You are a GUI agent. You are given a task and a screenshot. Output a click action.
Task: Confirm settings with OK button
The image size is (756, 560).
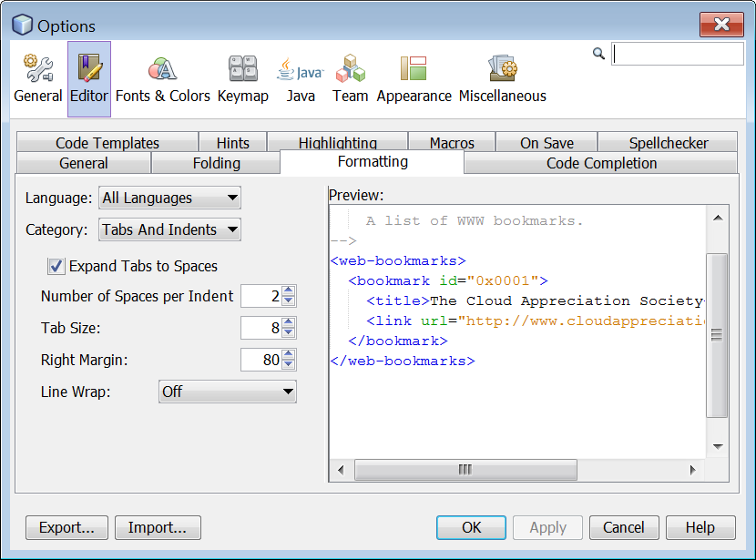coord(471,527)
